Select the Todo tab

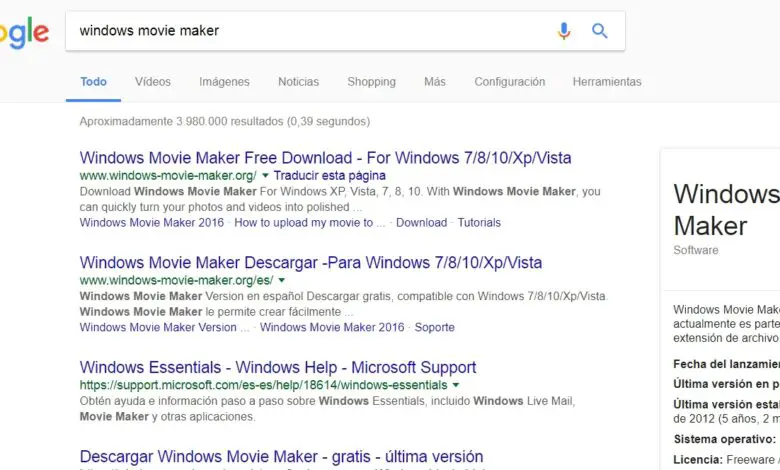click(94, 82)
